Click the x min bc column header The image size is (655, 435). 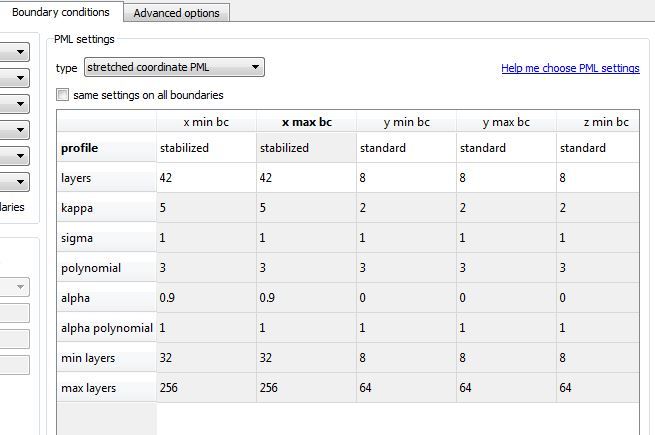pyautogui.click(x=207, y=122)
